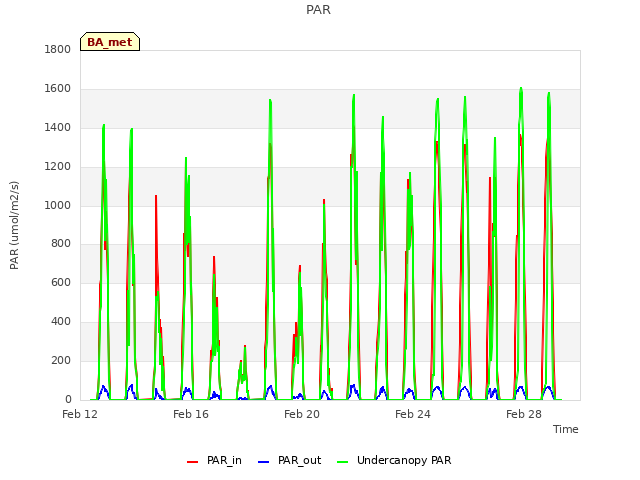
Task: Click the Feb 20 x-axis label
Action: 302,414
